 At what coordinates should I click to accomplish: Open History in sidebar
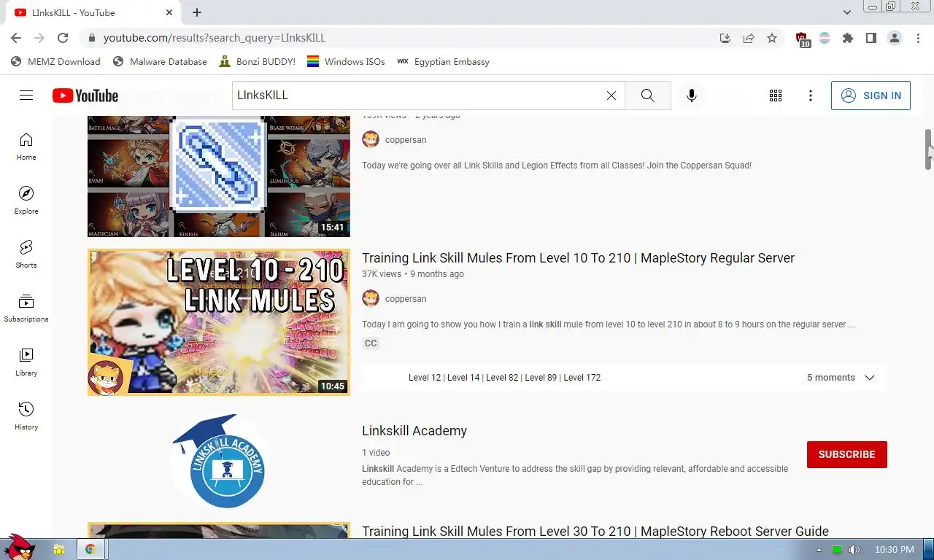pyautogui.click(x=26, y=416)
